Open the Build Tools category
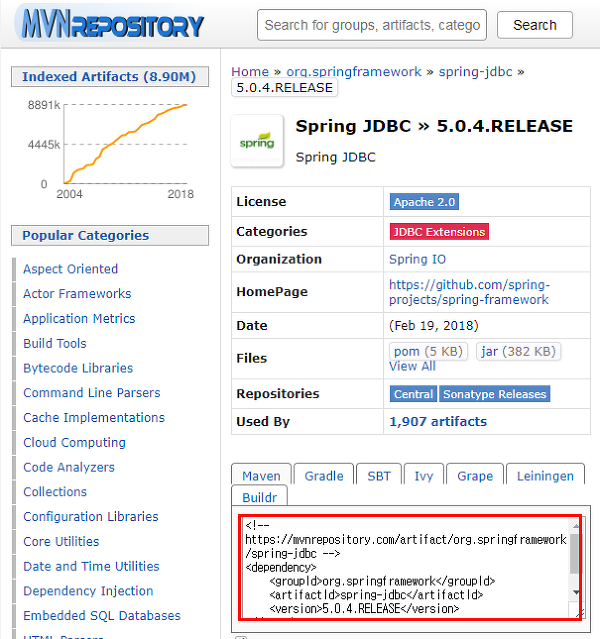The image size is (600, 639). (55, 343)
